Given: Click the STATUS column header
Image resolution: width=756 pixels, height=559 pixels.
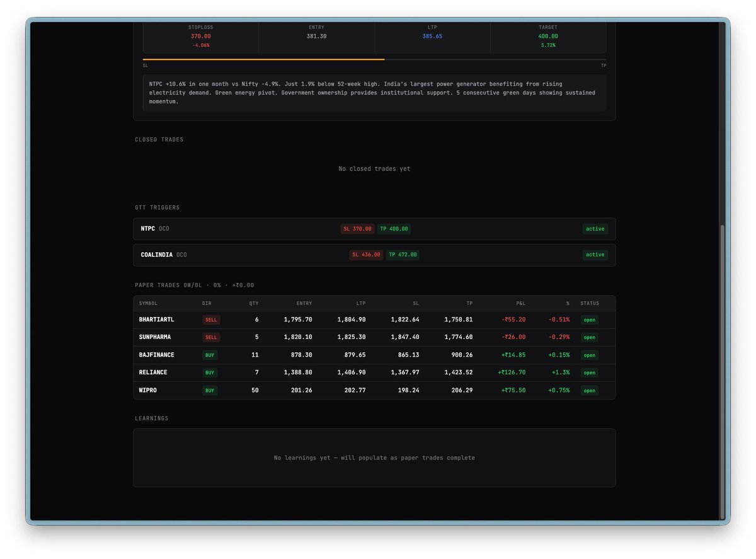Looking at the screenshot, I should [x=590, y=303].
